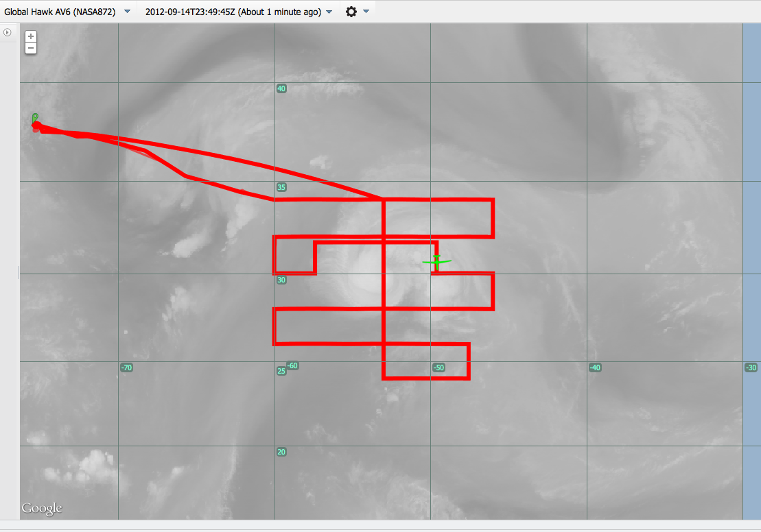This screenshot has height=532, width=761.
Task: Click the settings gear icon
Action: click(x=351, y=12)
